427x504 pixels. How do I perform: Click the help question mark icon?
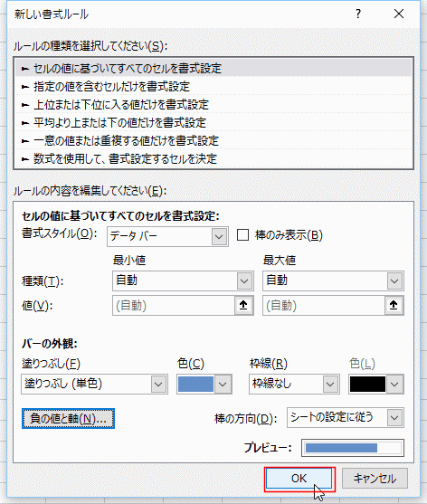(x=358, y=14)
